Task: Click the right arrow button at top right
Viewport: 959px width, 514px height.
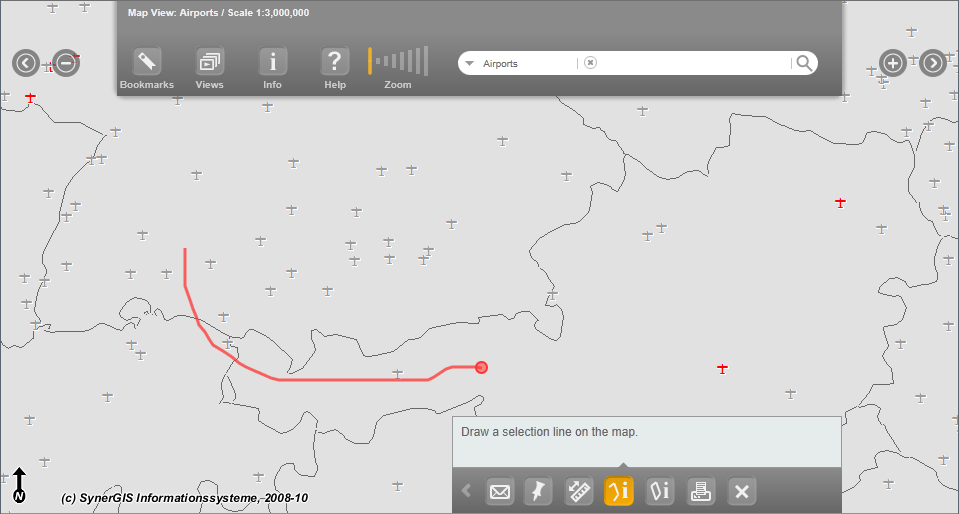Action: (x=932, y=63)
